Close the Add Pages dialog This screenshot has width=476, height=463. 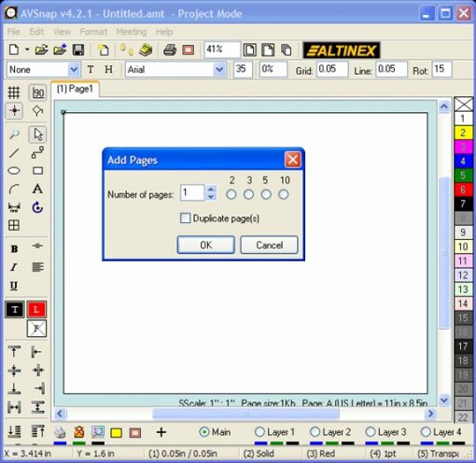tap(293, 160)
